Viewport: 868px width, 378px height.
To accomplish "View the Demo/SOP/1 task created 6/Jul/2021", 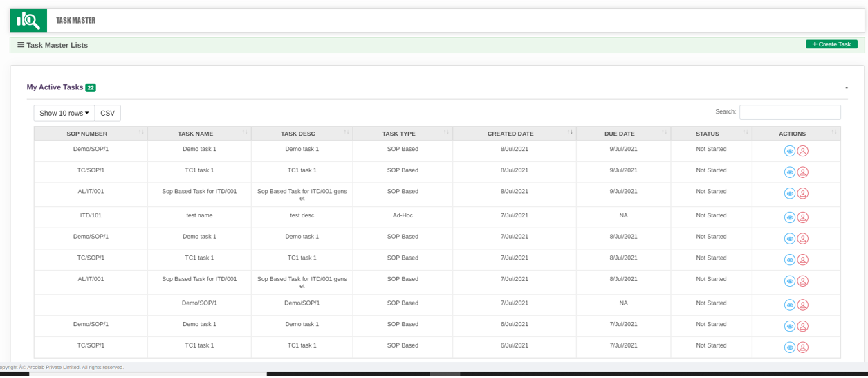I will [x=789, y=326].
